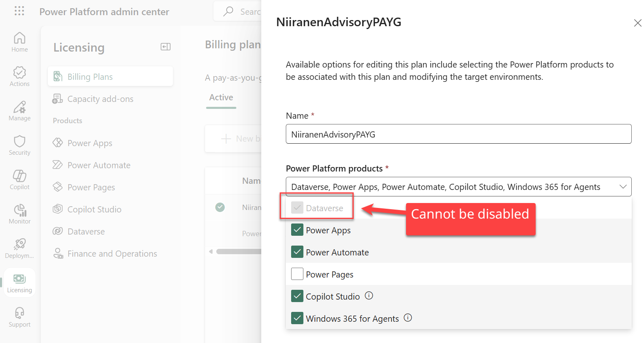Image resolution: width=644 pixels, height=343 pixels.
Task: Click the Power Automate product icon
Action: point(58,165)
